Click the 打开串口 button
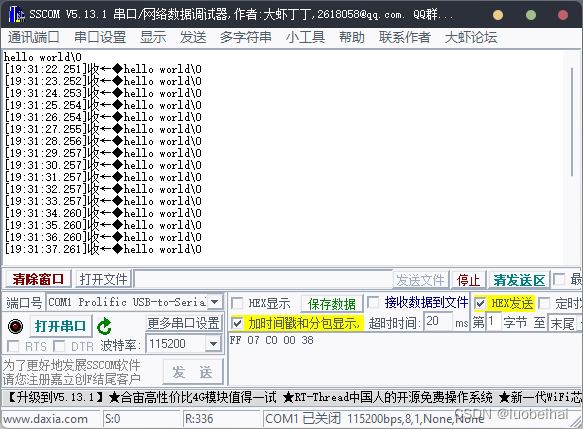Viewport: 583px width, 429px height. point(61,326)
